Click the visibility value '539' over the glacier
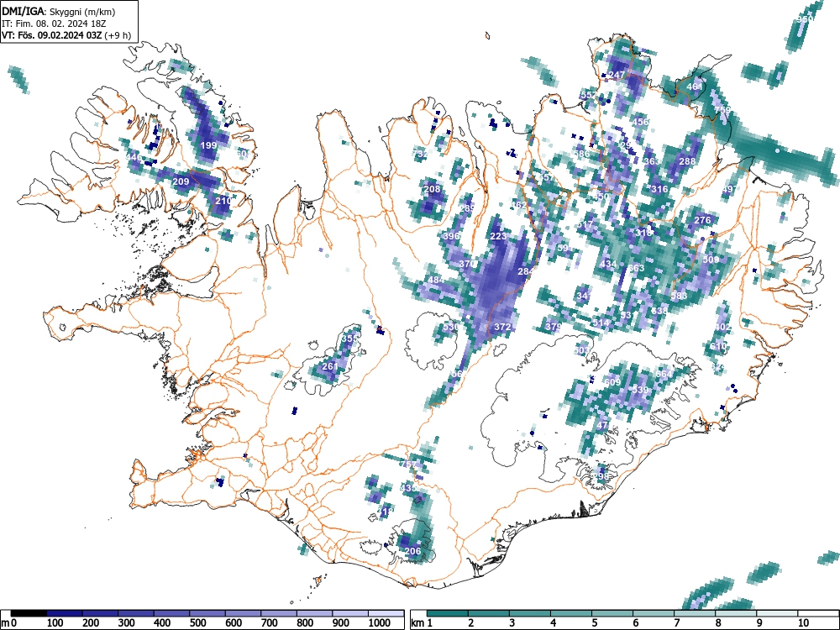The width and height of the screenshot is (840, 630). [640, 390]
